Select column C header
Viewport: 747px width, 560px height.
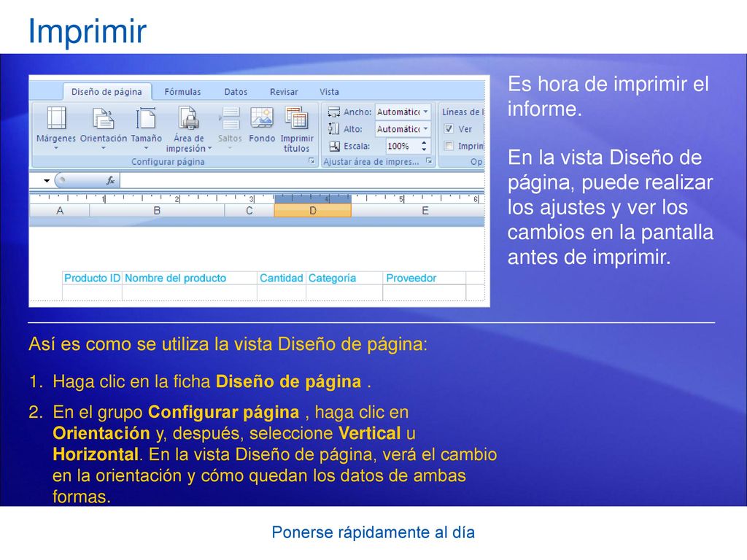pos(249,211)
